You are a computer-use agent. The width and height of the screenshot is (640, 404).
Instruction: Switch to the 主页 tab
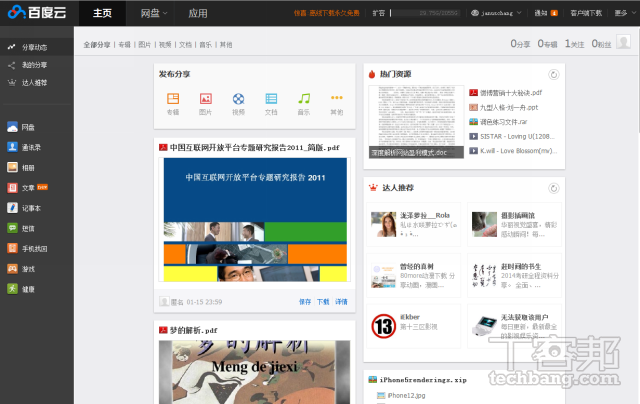[102, 13]
